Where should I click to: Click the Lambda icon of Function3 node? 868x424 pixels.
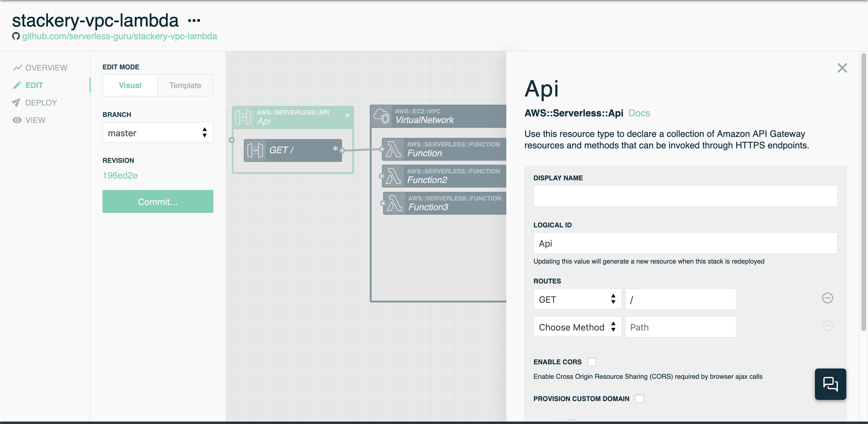(x=394, y=203)
